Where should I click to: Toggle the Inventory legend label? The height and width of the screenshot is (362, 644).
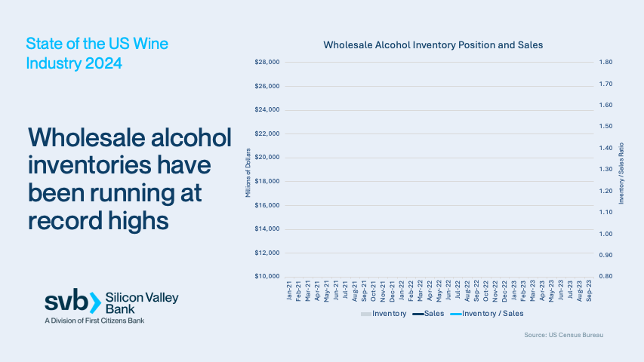(x=389, y=313)
